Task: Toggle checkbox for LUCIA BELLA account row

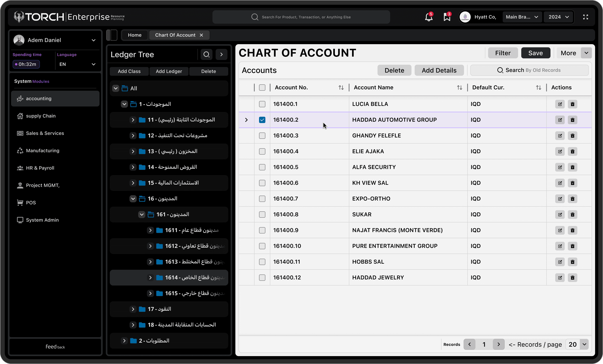Action: click(x=262, y=104)
